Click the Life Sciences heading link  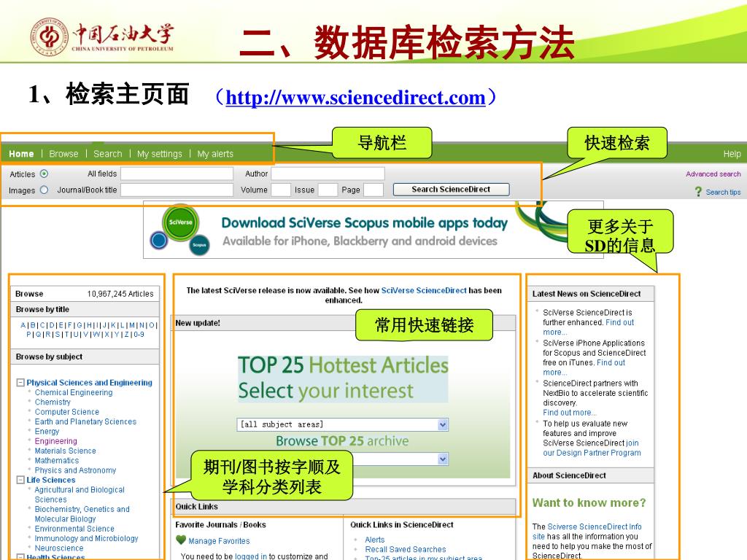coord(51,480)
